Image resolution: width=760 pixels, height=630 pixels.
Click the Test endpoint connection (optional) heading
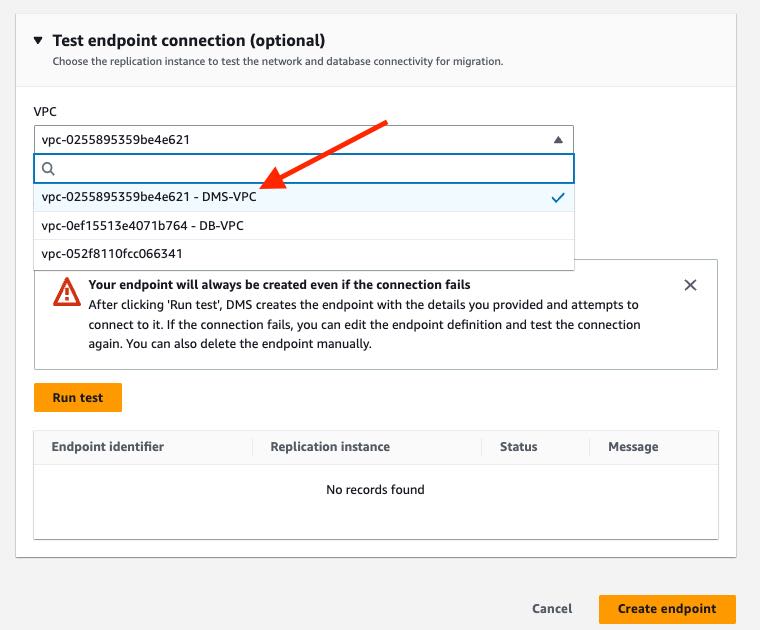click(x=189, y=40)
